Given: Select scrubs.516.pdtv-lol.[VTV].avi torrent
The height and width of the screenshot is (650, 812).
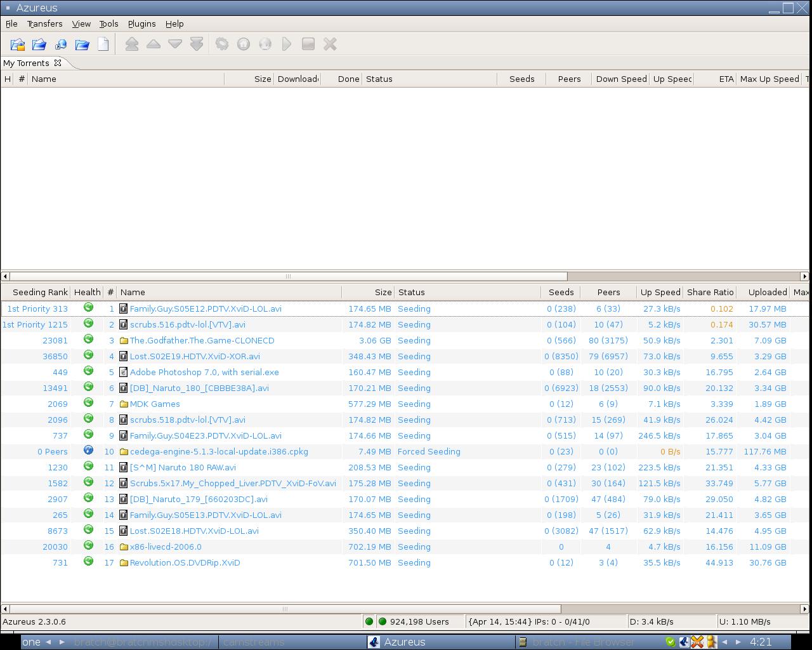Looking at the screenshot, I should [x=187, y=324].
